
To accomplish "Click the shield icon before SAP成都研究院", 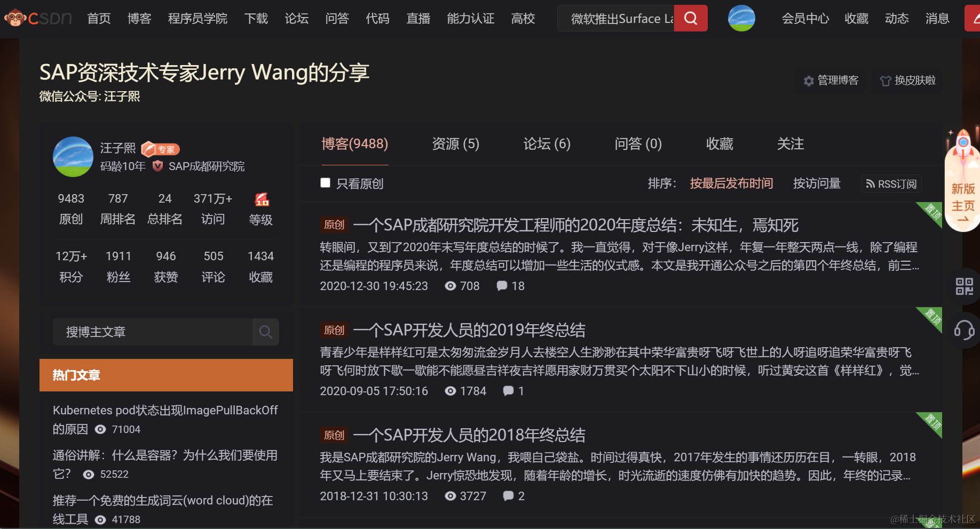I will (x=157, y=166).
